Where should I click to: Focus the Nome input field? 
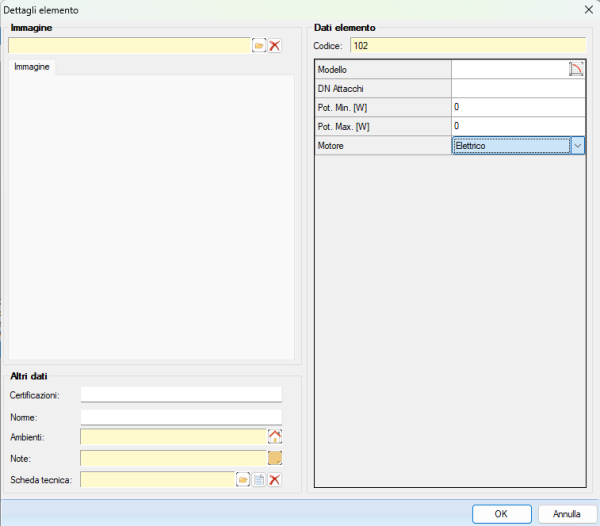pyautogui.click(x=181, y=416)
